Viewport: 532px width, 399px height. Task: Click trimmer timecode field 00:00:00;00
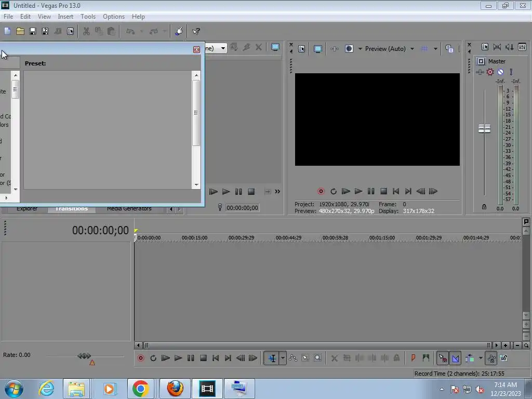[x=242, y=208]
